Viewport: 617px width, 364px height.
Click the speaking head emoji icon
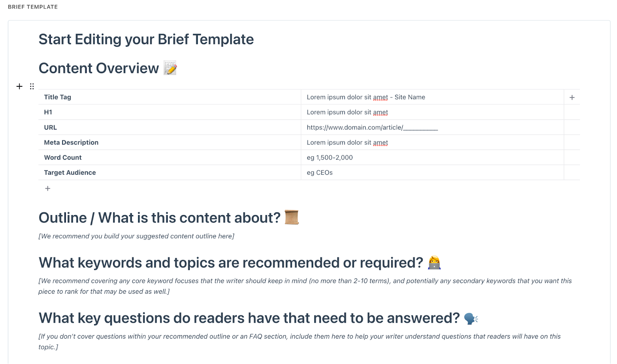click(x=471, y=318)
